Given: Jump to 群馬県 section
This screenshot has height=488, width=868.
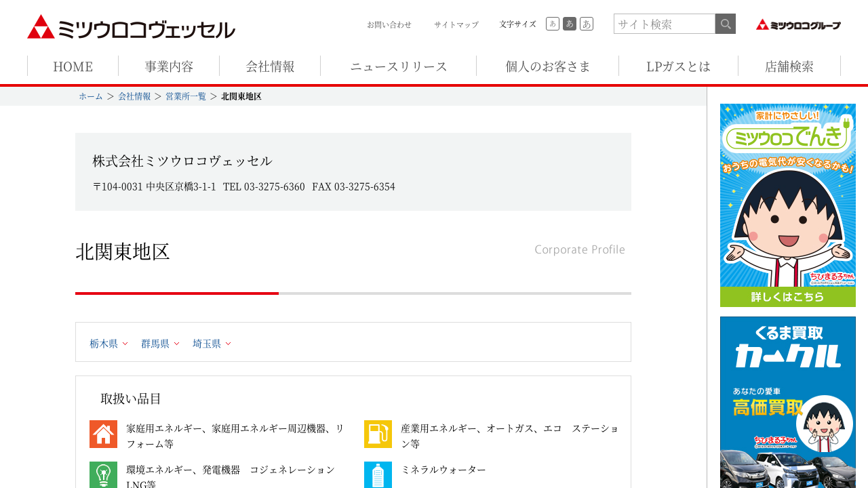Looking at the screenshot, I should click(159, 344).
